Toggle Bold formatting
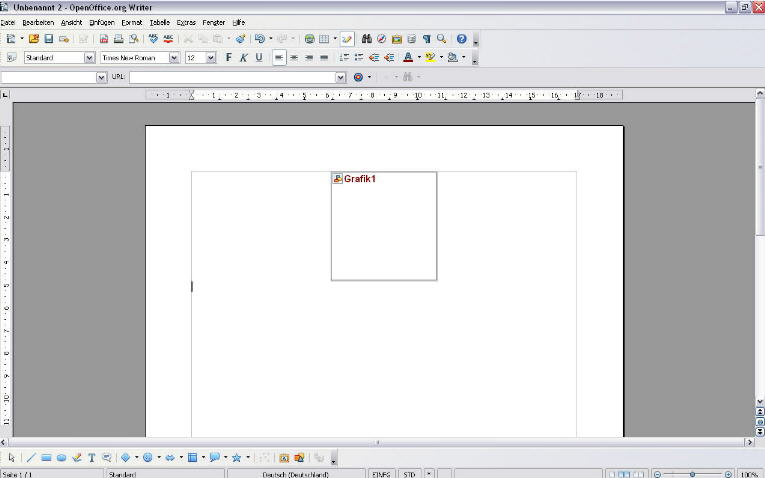 tap(228, 58)
